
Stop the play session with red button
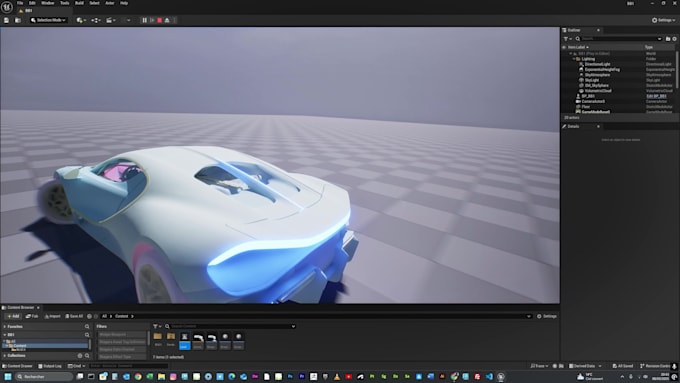160,20
